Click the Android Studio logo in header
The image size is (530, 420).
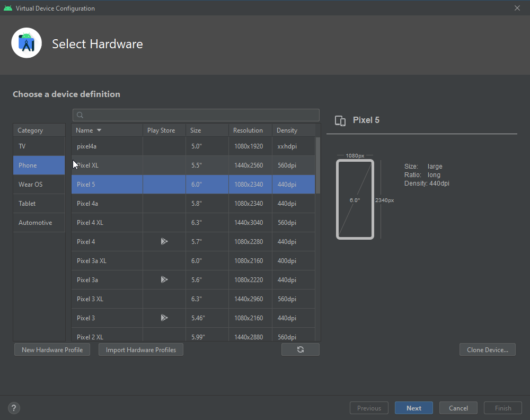pos(26,43)
